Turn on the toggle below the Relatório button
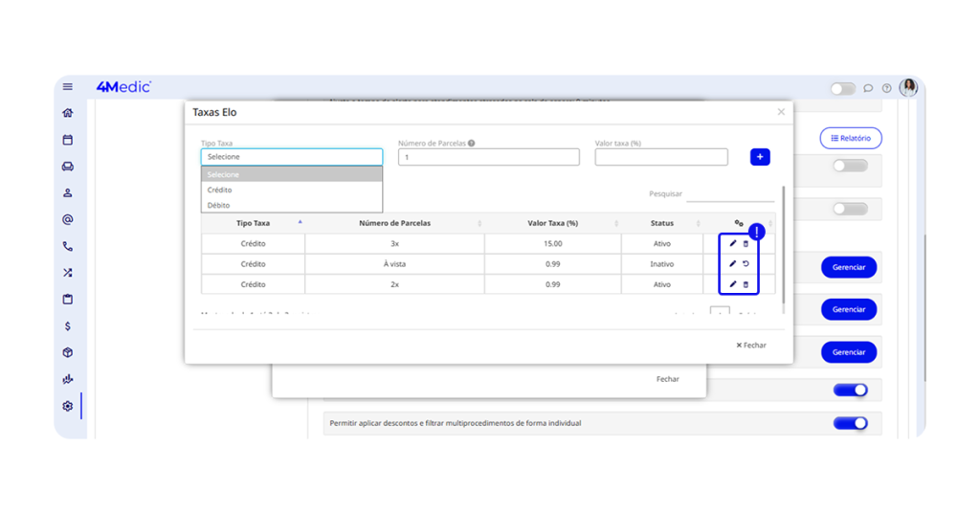This screenshot has height=514, width=980. 850,166
